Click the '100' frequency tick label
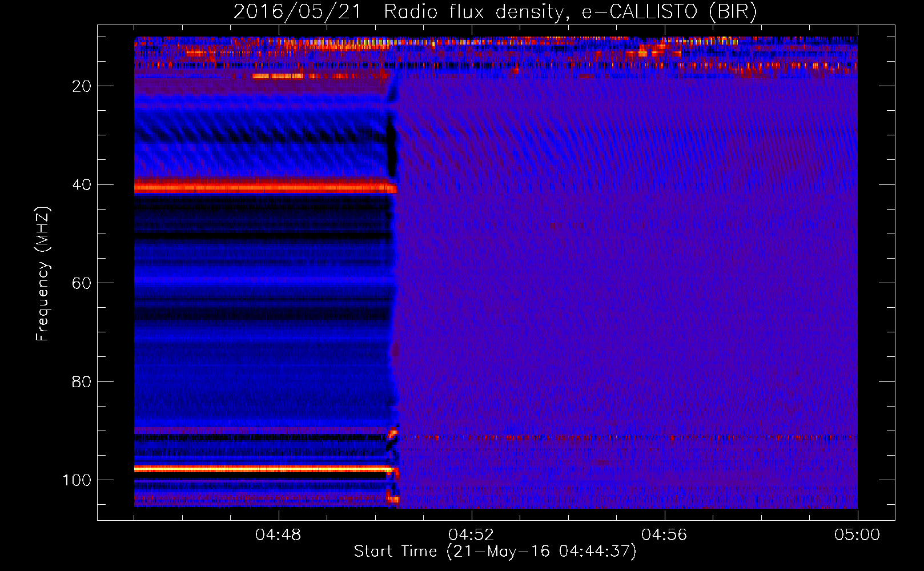The image size is (924, 571). [x=77, y=480]
